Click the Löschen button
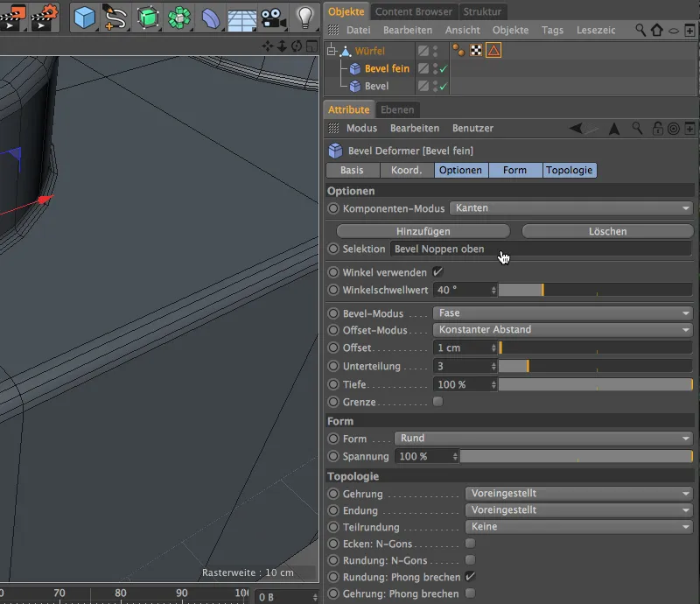Screen dimensions: 700x604 607,231
